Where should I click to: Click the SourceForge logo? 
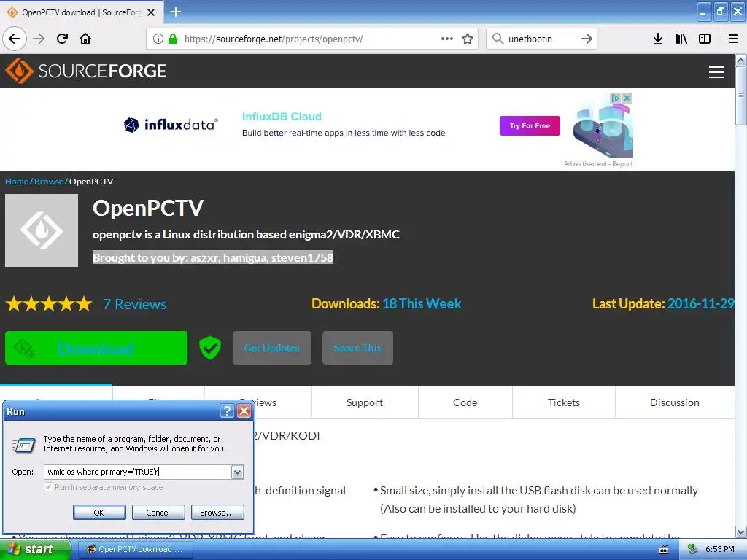(x=86, y=71)
